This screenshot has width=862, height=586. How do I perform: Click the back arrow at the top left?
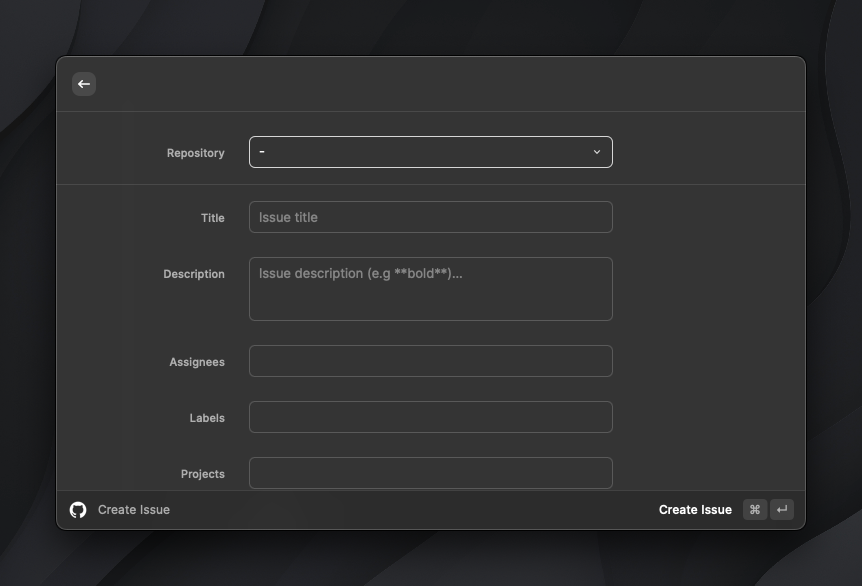(84, 84)
